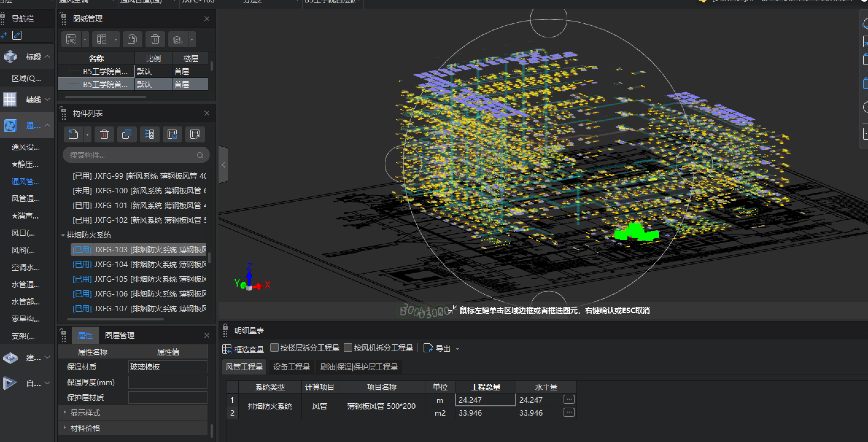The image size is (868, 442).
Task: Click the new component icon in 构件列表
Action: [73, 134]
